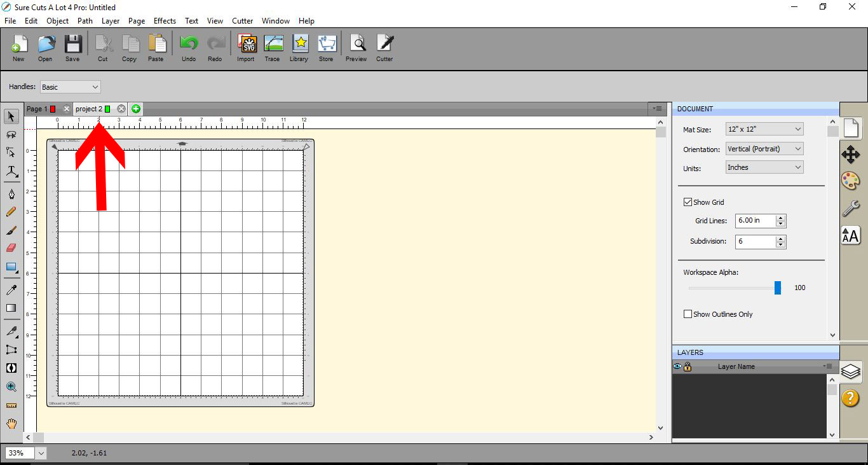Open the Layers panel options menu
This screenshot has width=868, height=465.
(829, 366)
